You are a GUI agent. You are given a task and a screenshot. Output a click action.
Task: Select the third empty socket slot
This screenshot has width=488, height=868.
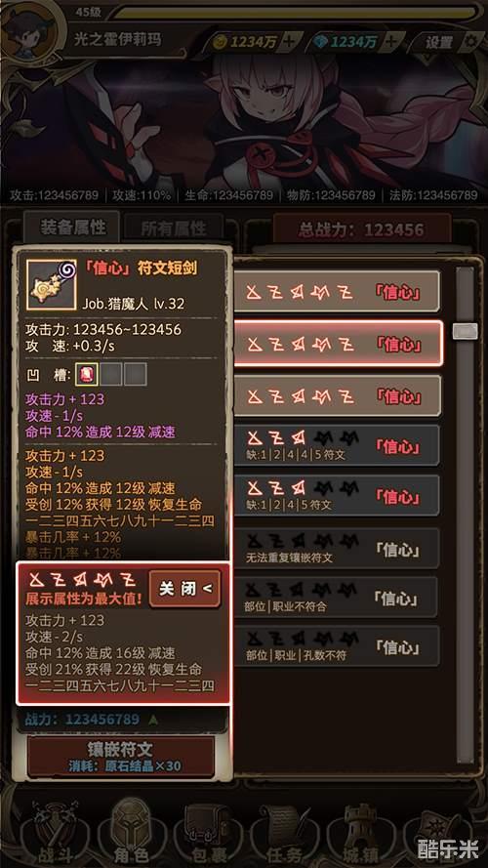click(136, 375)
